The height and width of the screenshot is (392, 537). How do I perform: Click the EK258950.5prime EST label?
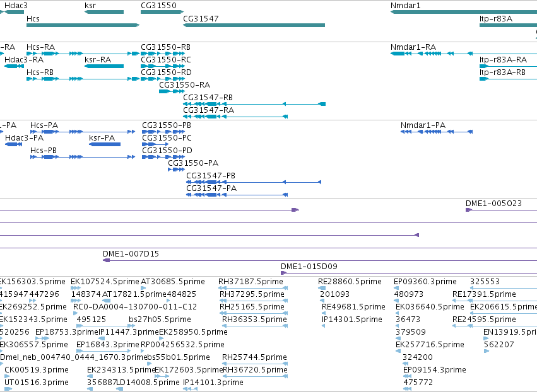pyautogui.click(x=194, y=332)
